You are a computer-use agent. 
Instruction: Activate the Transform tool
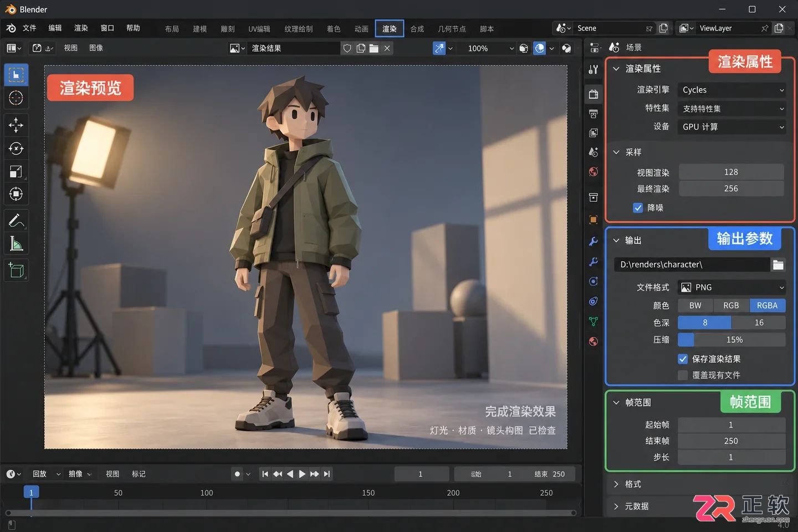[16, 194]
